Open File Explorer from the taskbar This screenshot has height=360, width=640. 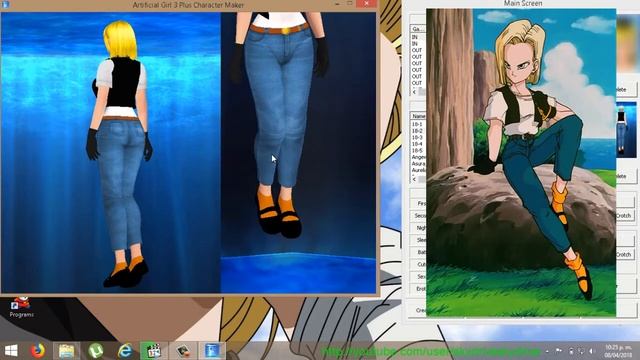(x=67, y=351)
